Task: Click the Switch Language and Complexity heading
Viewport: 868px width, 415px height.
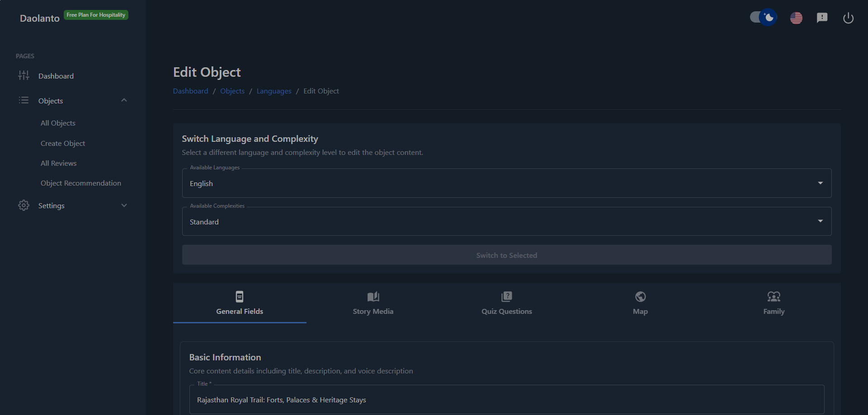Action: (x=250, y=139)
